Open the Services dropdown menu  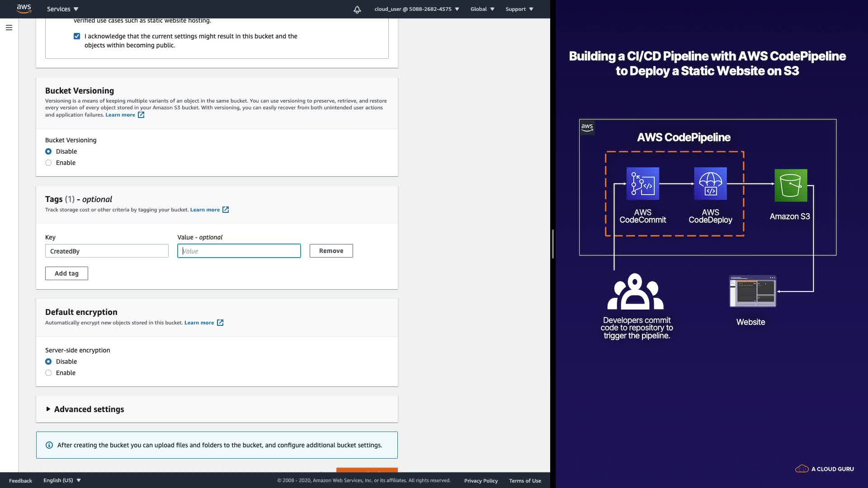62,9
